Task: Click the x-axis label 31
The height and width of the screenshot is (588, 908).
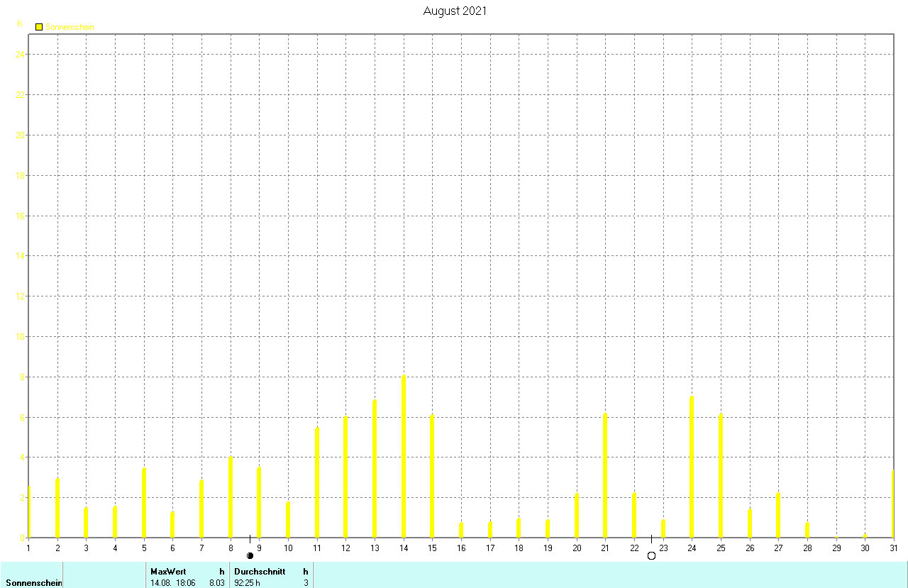Action: (x=894, y=548)
